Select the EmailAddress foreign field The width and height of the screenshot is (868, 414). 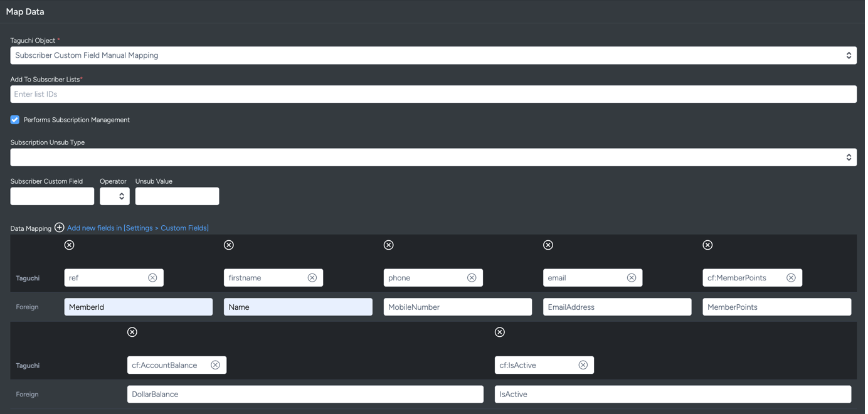click(617, 307)
